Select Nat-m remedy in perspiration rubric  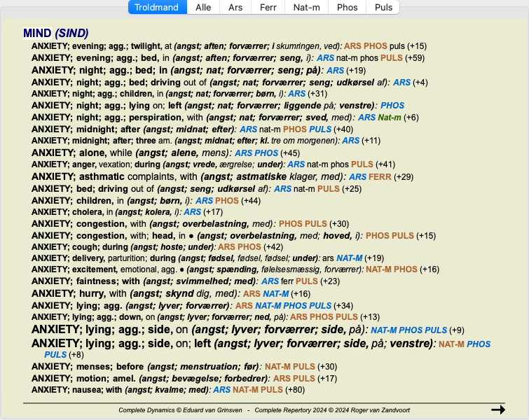pos(390,118)
